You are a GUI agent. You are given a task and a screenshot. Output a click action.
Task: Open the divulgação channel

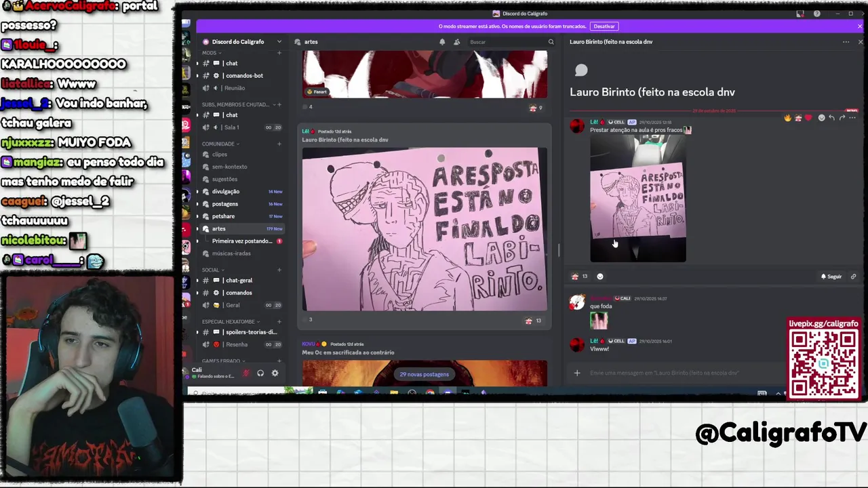tap(243, 191)
